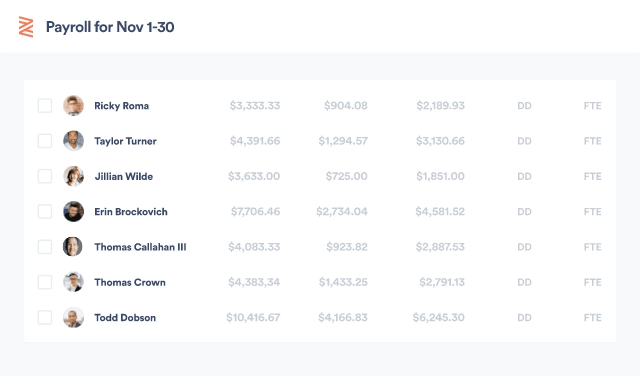Click FTE label in Ricky Roma's row
The width and height of the screenshot is (640, 376).
point(593,106)
